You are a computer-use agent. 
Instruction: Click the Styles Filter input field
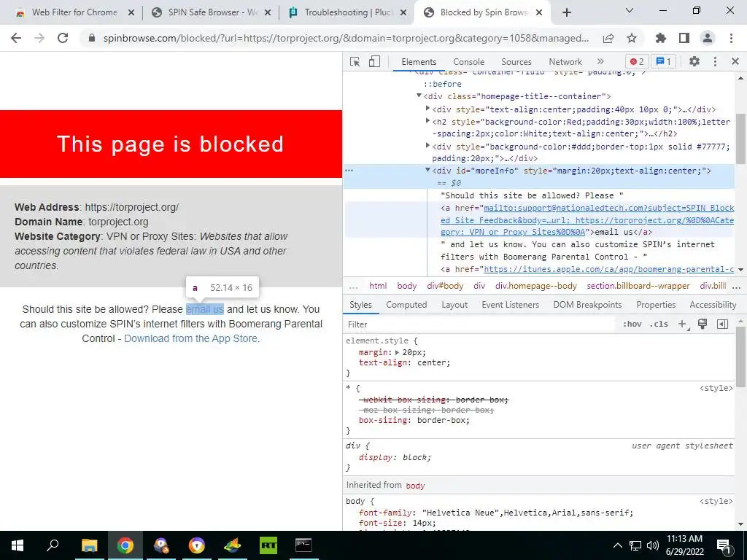tap(479, 324)
